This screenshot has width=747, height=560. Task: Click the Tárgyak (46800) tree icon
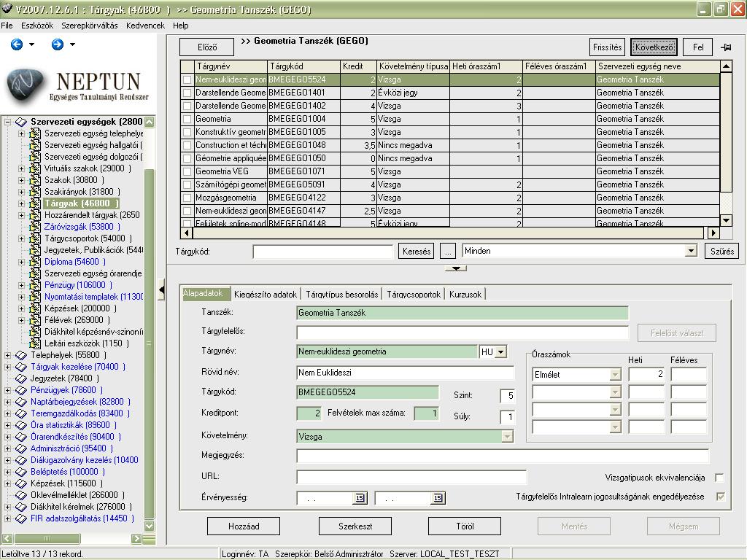pos(35,204)
